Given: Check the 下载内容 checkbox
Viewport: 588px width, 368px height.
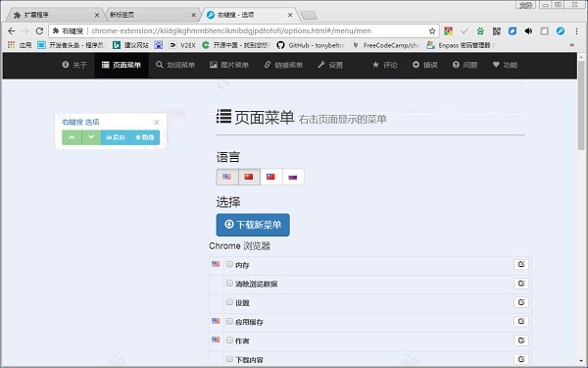Looking at the screenshot, I should tap(229, 359).
